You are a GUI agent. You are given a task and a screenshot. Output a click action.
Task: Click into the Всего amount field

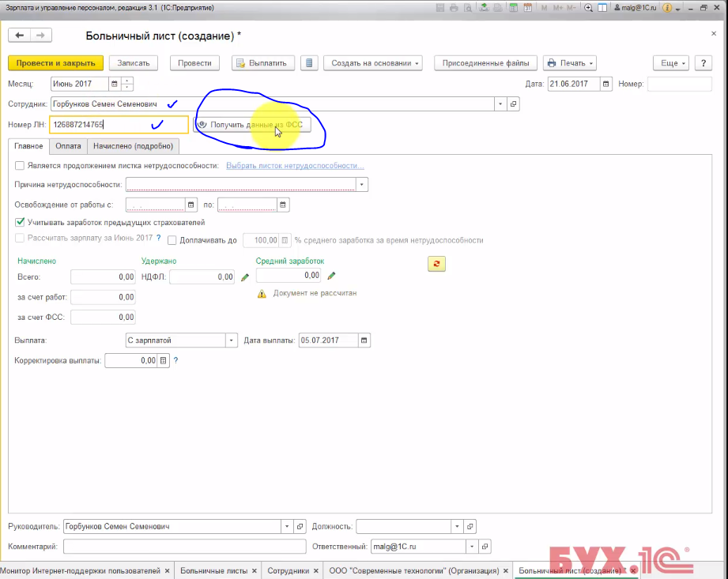pos(103,277)
